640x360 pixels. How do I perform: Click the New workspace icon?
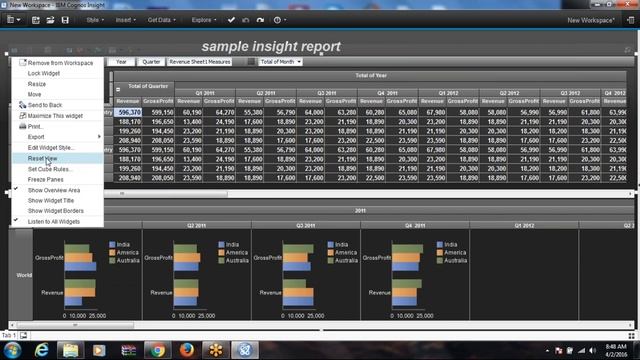(x=36, y=20)
